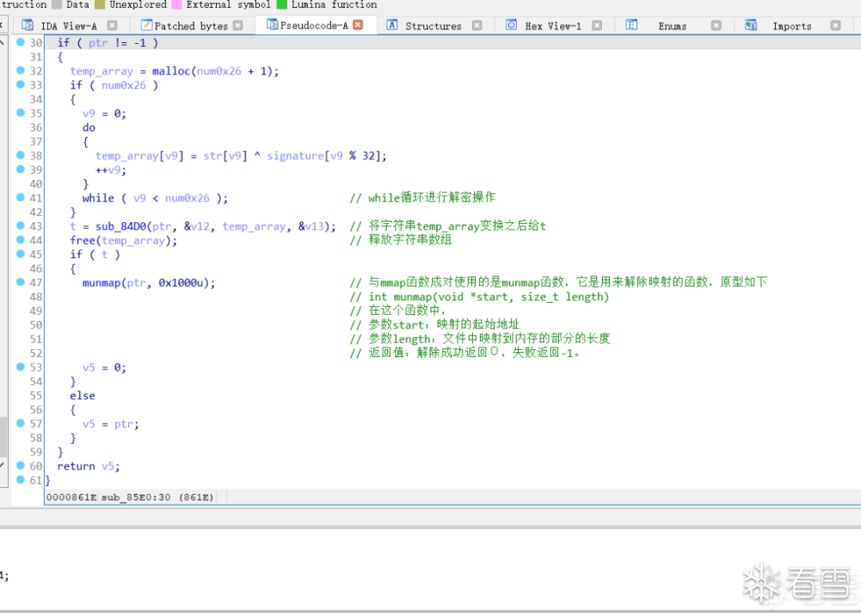The image size is (861, 616).
Task: Click the status bar address 0000861E
Action: tap(72, 497)
